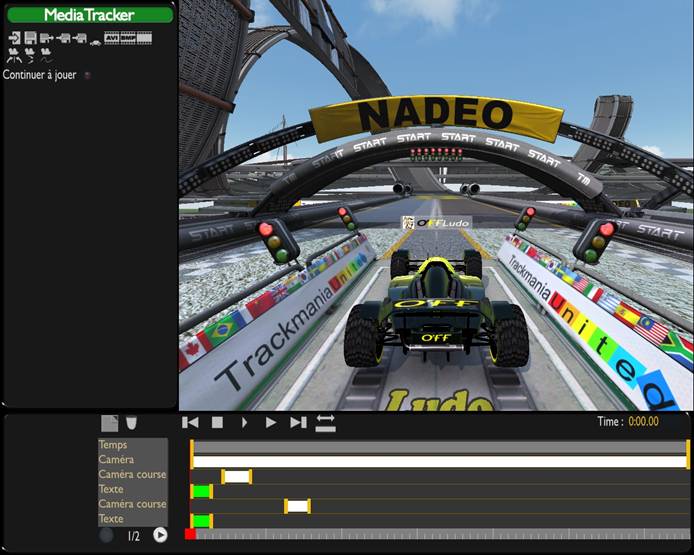Play the clip with large play triangle
Screen dimensions: 694x555
click(x=271, y=423)
